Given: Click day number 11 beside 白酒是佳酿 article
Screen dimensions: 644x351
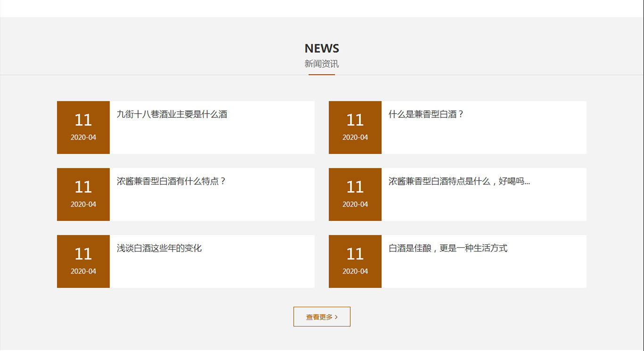Looking at the screenshot, I should click(x=355, y=254).
